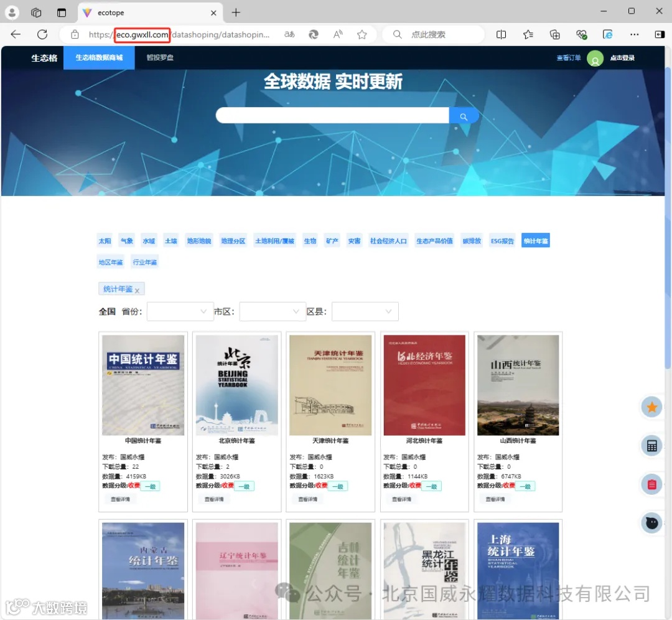672x620 pixels.
Task: Open browser essentials heart icon
Action: (581, 34)
